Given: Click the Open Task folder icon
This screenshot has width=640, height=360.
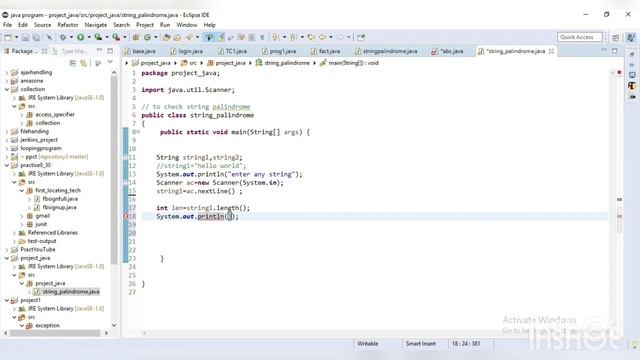Looking at the screenshot, I should coord(177,38).
